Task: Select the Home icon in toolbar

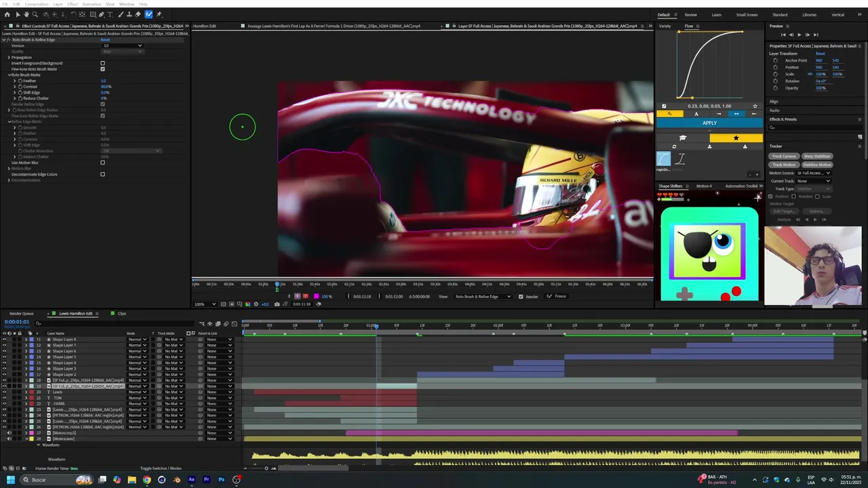Action: 7,14
